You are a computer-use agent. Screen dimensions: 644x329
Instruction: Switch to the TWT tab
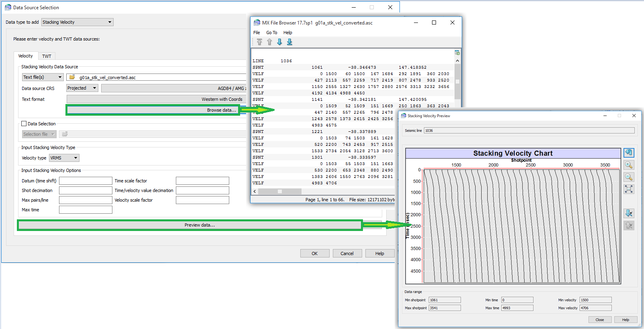(47, 56)
